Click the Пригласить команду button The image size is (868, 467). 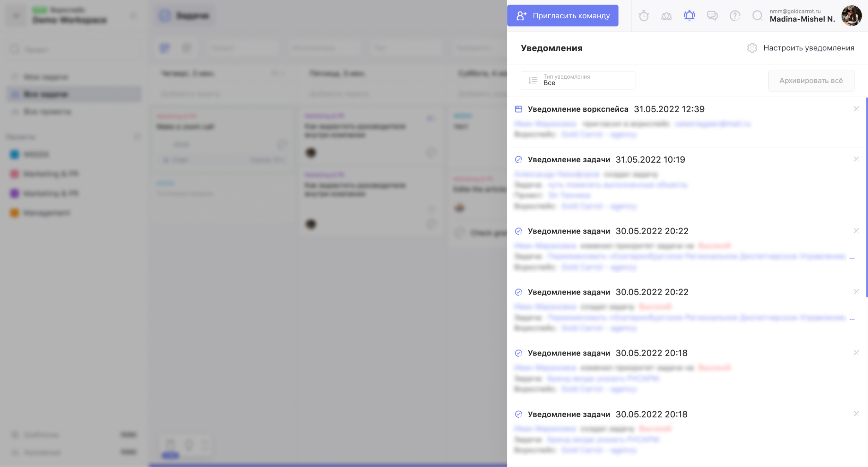click(x=562, y=16)
